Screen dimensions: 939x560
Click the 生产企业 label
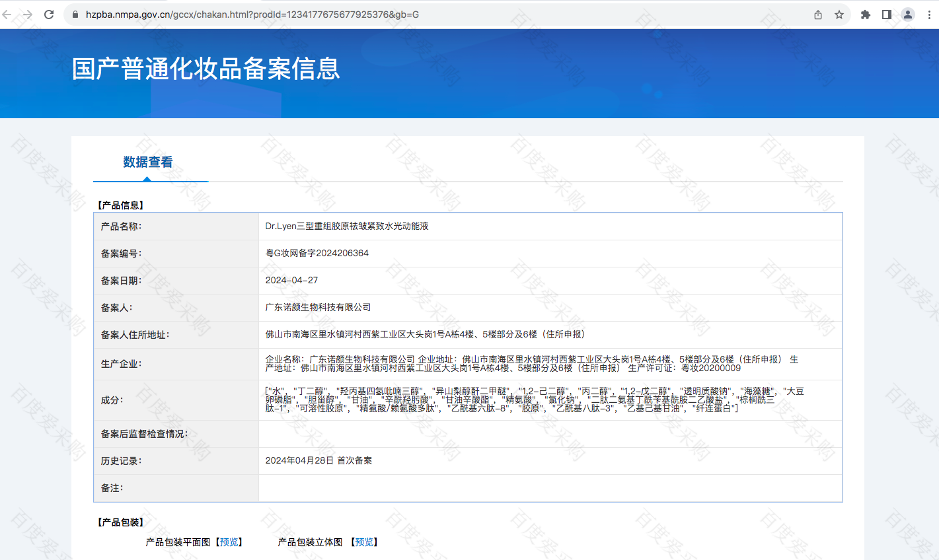click(121, 364)
